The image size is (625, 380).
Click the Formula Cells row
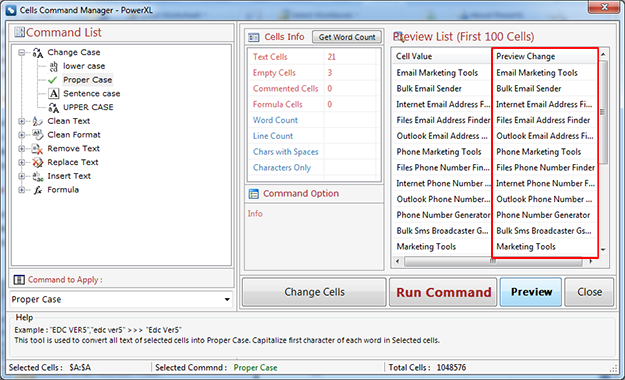(x=313, y=104)
